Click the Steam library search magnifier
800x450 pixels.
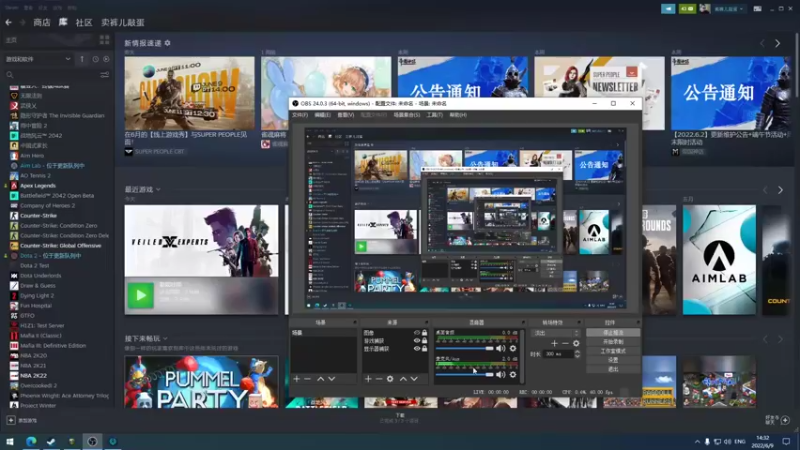(10, 75)
